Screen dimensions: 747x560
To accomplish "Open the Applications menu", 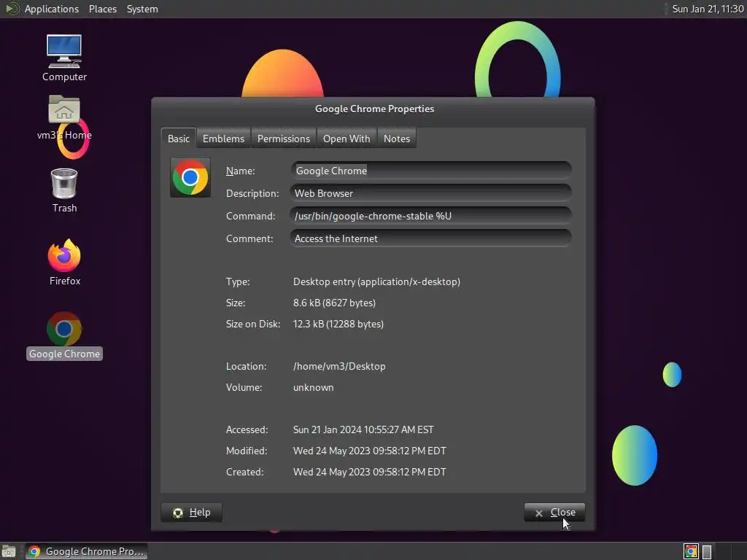I will pyautogui.click(x=52, y=9).
